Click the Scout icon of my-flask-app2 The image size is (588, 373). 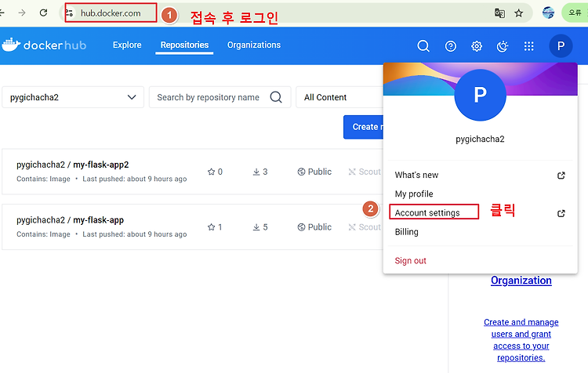352,172
